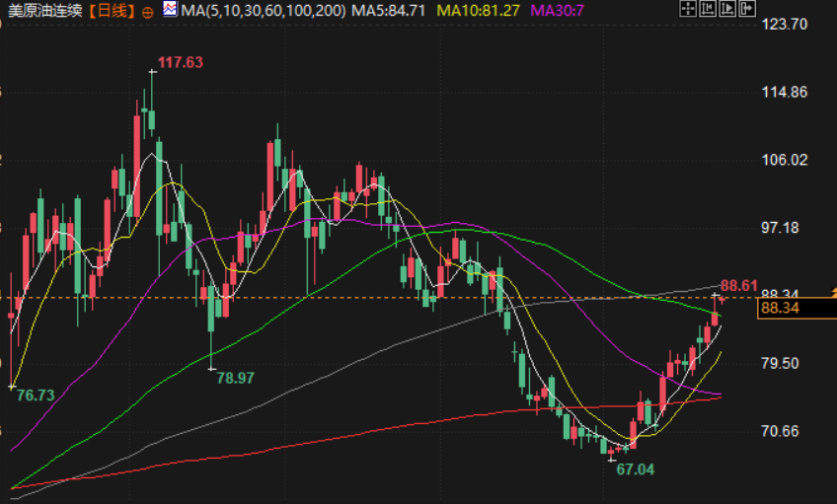Click the 117.63 high price marker

[181, 62]
